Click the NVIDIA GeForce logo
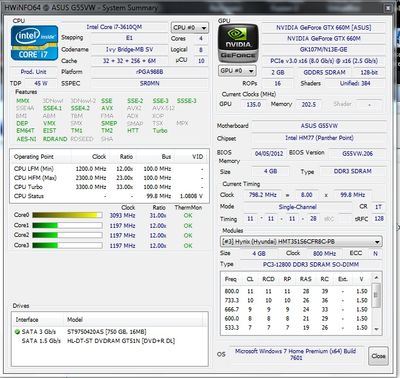This screenshot has height=378, width=400. pos(238,43)
